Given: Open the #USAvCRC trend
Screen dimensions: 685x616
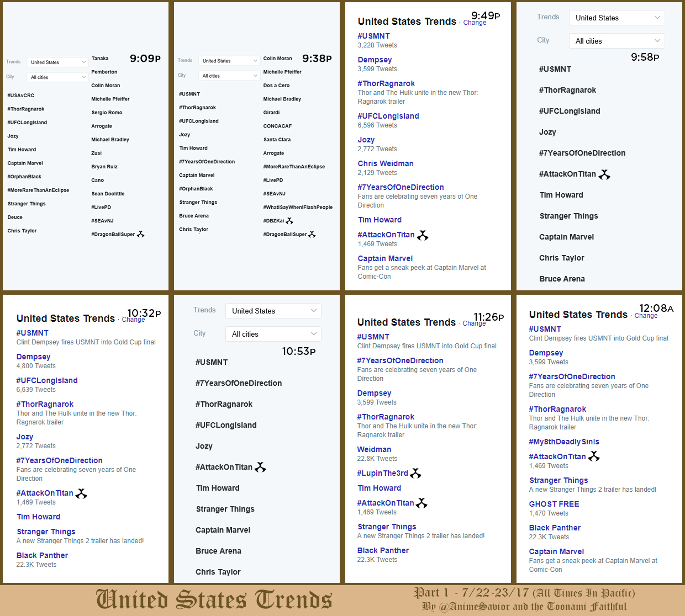Looking at the screenshot, I should [21, 95].
